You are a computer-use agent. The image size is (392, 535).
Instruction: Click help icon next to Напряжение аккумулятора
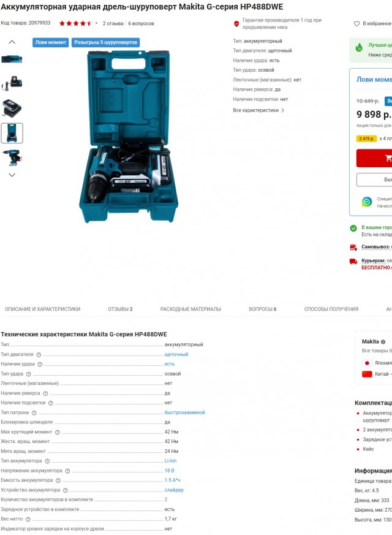[x=67, y=471]
